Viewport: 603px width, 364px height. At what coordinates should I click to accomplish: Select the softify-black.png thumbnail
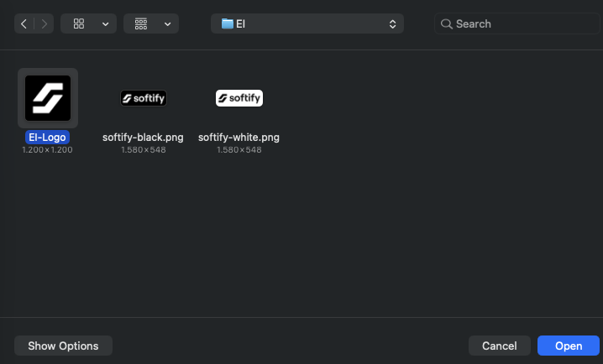[x=144, y=98]
